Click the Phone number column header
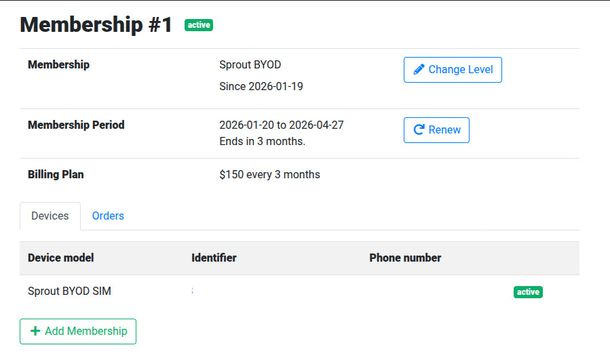The height and width of the screenshot is (364, 610). [405, 258]
